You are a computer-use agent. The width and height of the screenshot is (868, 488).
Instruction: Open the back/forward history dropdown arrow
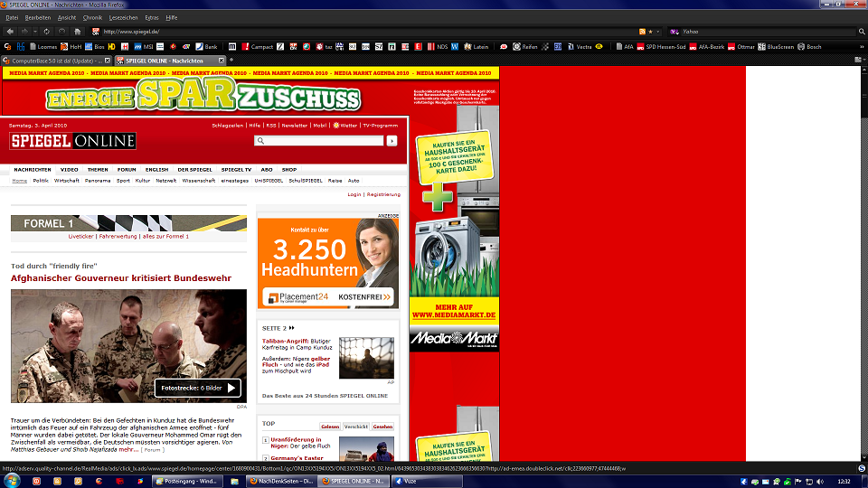pyautogui.click(x=35, y=32)
